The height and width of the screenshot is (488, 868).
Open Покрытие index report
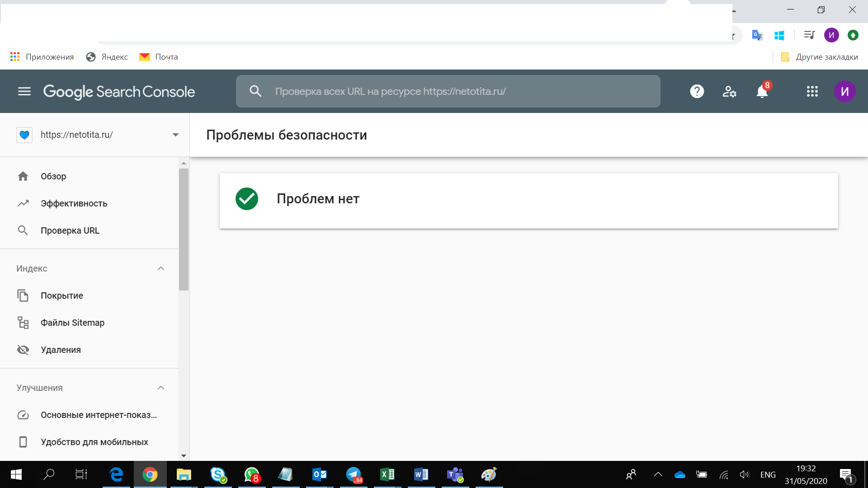tap(62, 296)
